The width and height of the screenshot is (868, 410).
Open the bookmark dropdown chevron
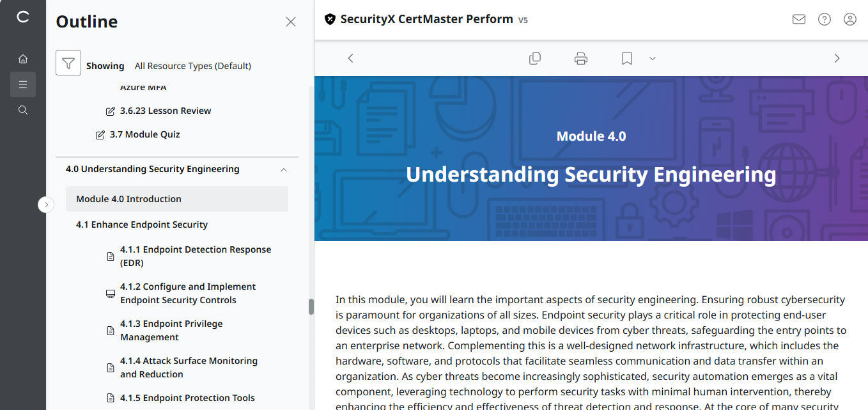652,58
